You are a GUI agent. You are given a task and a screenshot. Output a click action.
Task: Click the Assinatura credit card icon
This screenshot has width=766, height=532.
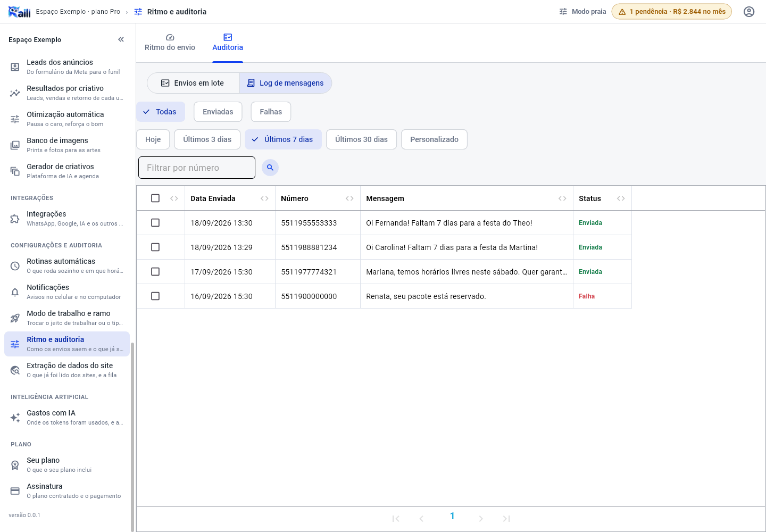(15, 491)
